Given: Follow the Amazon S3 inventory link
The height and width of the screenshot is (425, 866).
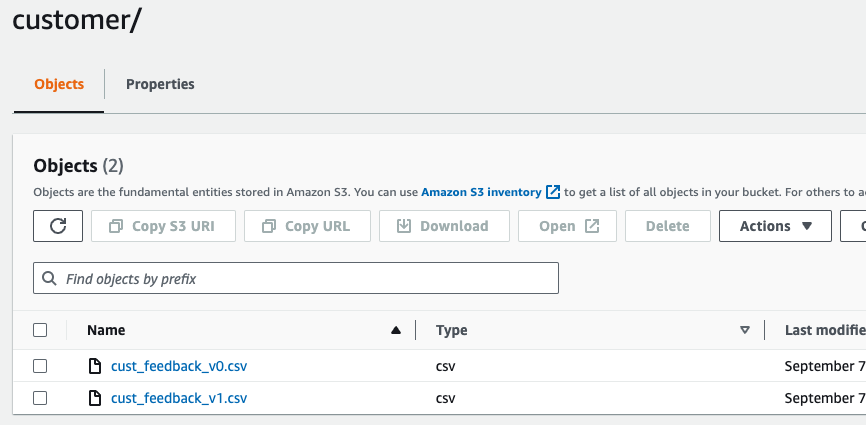Looking at the screenshot, I should (x=482, y=191).
